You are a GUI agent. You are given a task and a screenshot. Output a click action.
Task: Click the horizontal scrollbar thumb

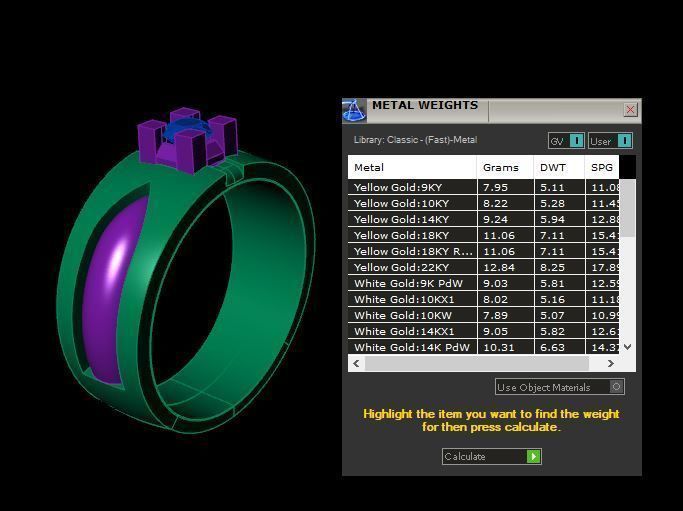coord(477,363)
